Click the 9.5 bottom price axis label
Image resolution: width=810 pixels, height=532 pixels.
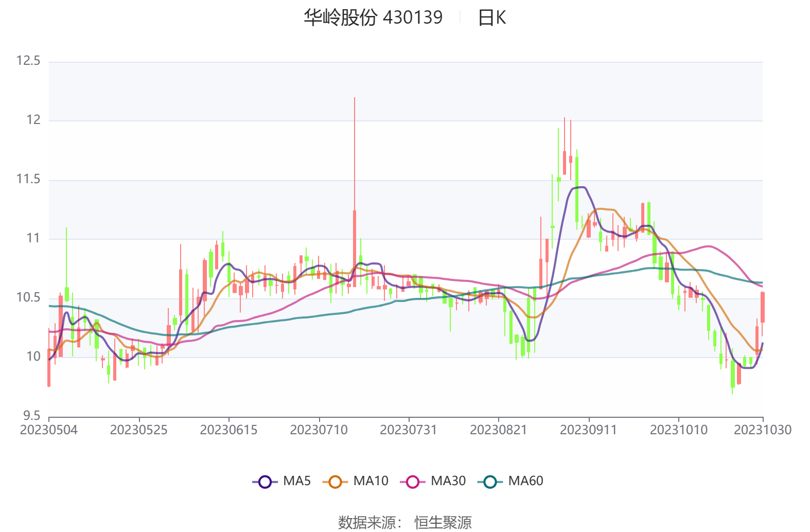(31, 416)
